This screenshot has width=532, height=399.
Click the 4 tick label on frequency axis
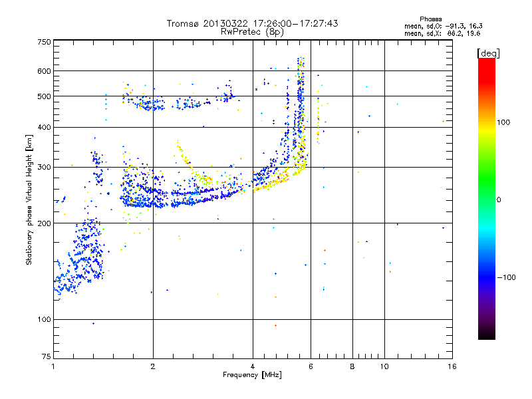(x=253, y=366)
